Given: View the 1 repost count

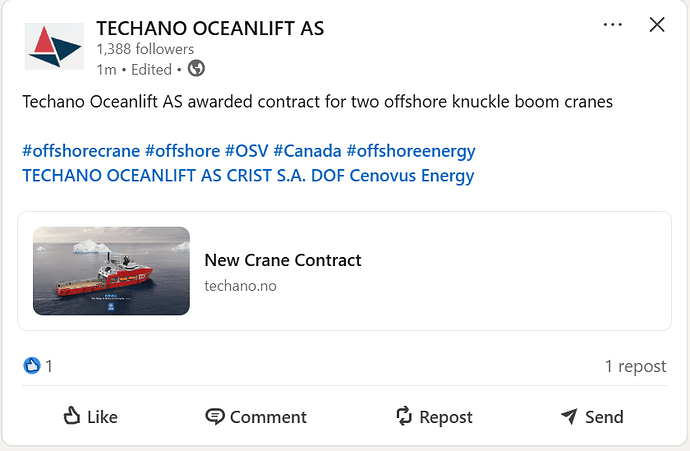Looking at the screenshot, I should point(635,366).
